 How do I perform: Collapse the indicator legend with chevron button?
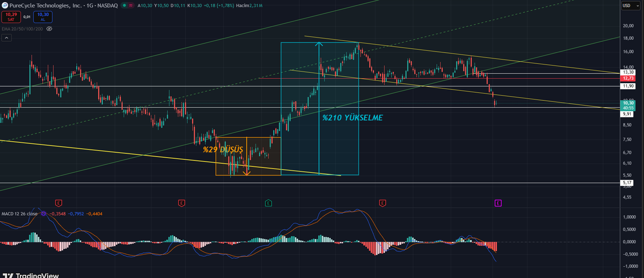pos(6,38)
